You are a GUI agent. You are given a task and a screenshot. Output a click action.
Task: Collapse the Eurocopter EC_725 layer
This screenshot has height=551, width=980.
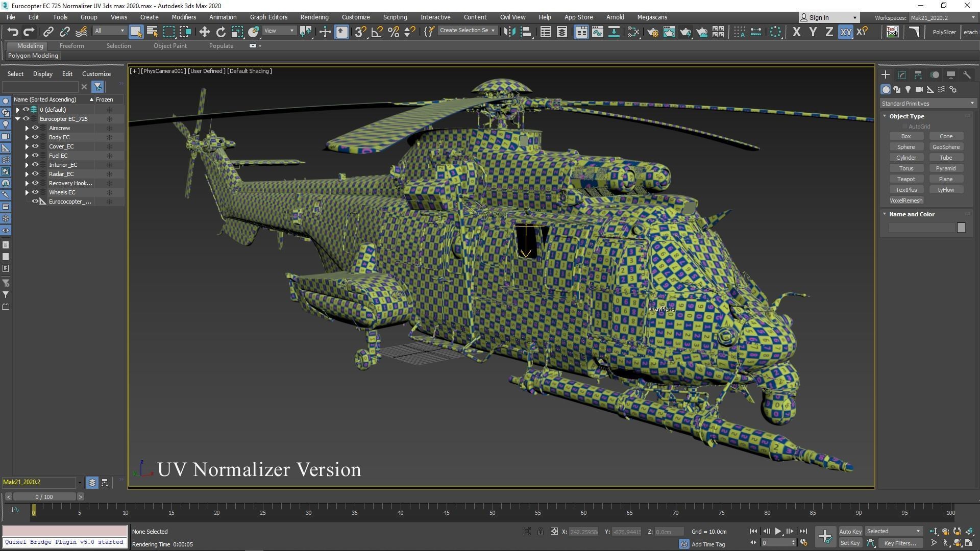click(18, 119)
